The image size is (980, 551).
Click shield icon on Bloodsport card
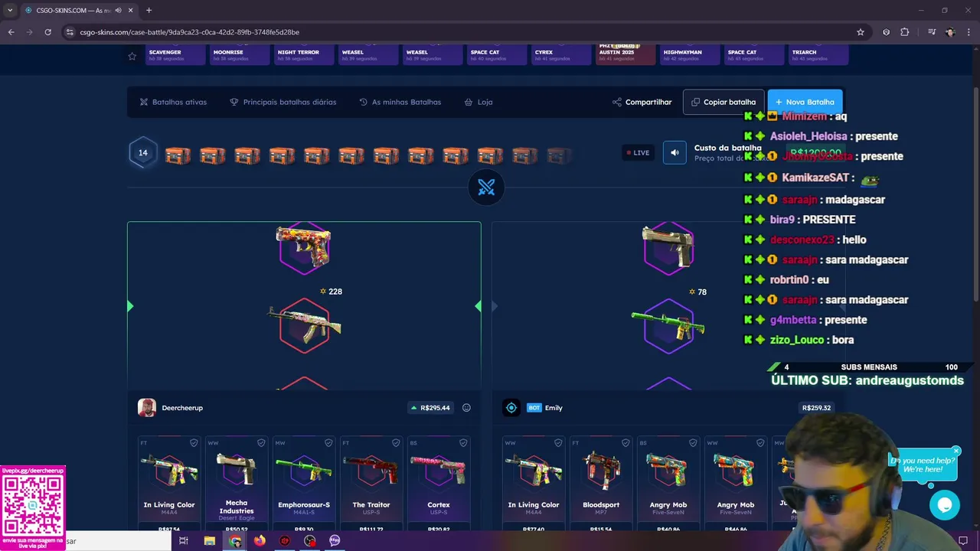point(624,443)
